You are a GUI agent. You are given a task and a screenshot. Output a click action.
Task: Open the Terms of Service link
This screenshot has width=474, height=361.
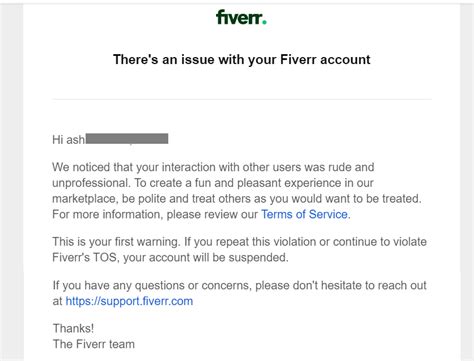pyautogui.click(x=304, y=214)
